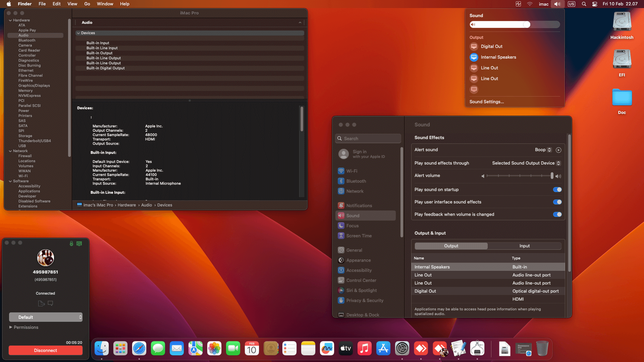Screen dimensions: 644x362
Task: Open Safari from the Dock
Action: (139, 349)
